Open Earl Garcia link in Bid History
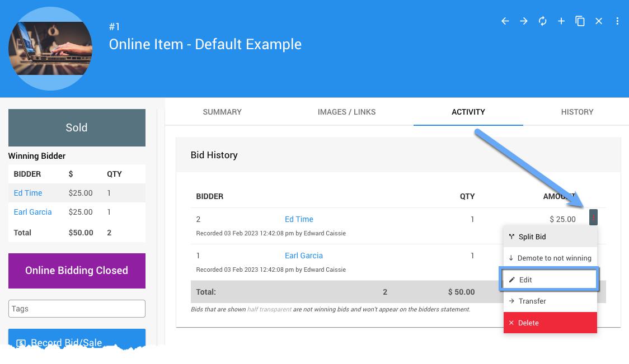629x364 pixels. (304, 256)
